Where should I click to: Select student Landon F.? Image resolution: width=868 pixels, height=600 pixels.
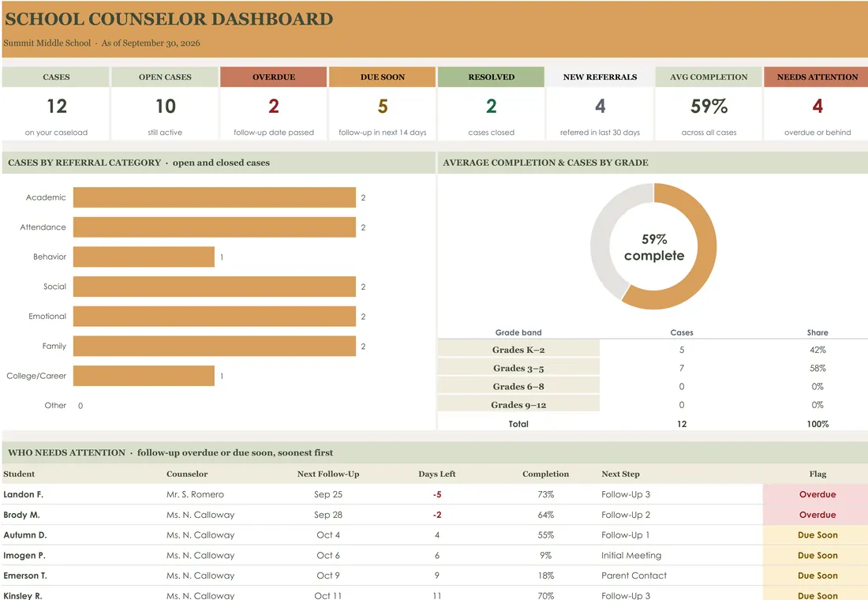(x=23, y=494)
